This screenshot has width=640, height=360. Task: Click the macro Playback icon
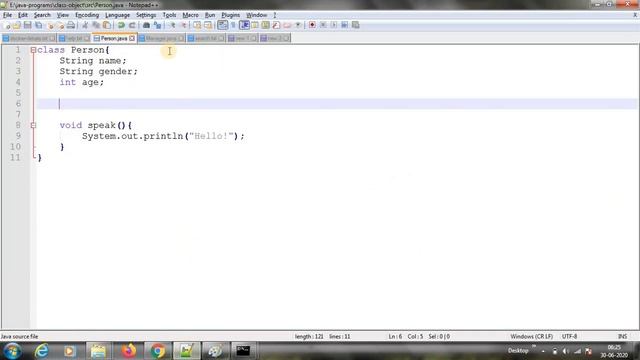(333, 25)
